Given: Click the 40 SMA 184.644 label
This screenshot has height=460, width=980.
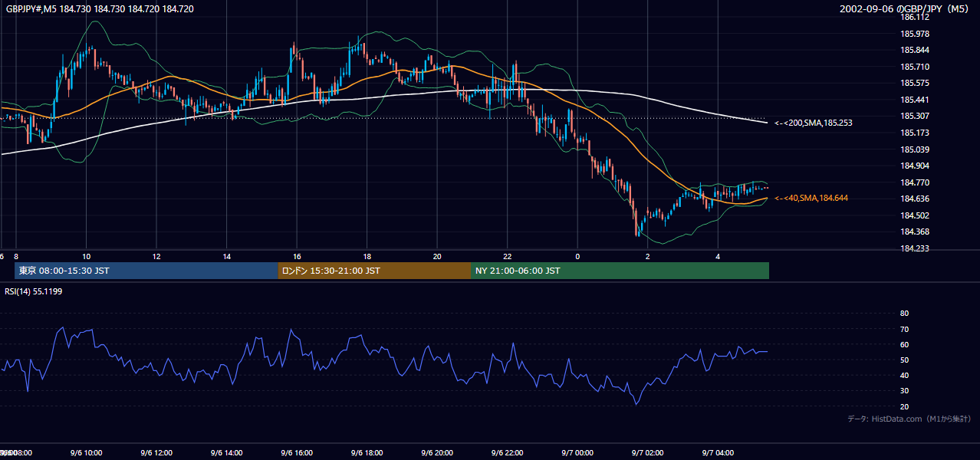Looking at the screenshot, I should [811, 198].
